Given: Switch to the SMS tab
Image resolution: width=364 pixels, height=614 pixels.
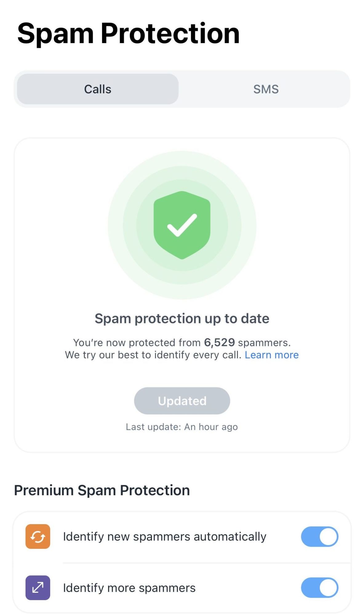Looking at the screenshot, I should pyautogui.click(x=266, y=89).
